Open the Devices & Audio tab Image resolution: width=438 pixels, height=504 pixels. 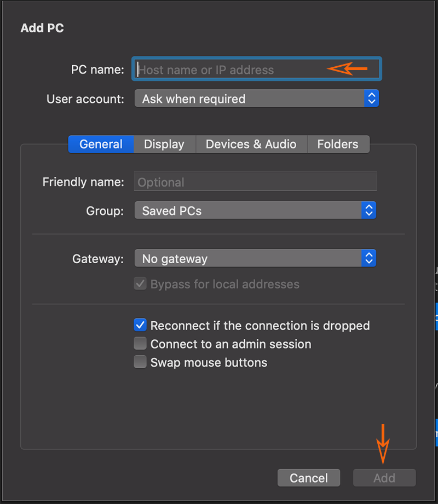251,144
